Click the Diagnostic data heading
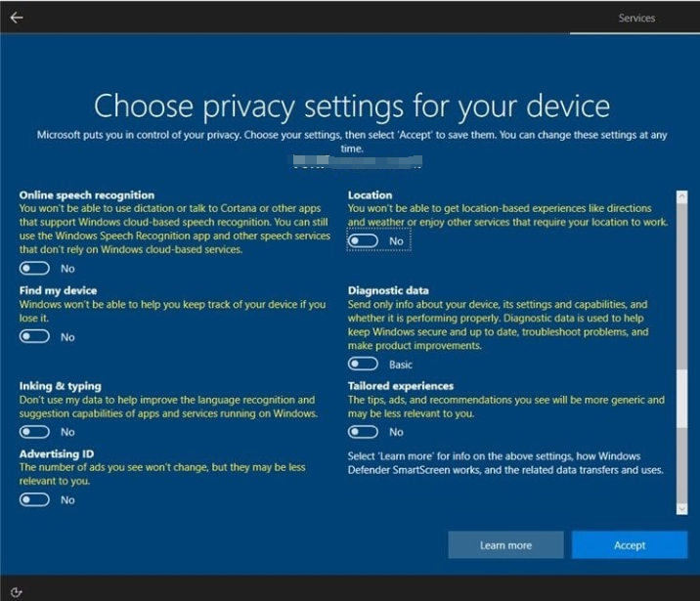This screenshot has width=700, height=601. coord(388,290)
